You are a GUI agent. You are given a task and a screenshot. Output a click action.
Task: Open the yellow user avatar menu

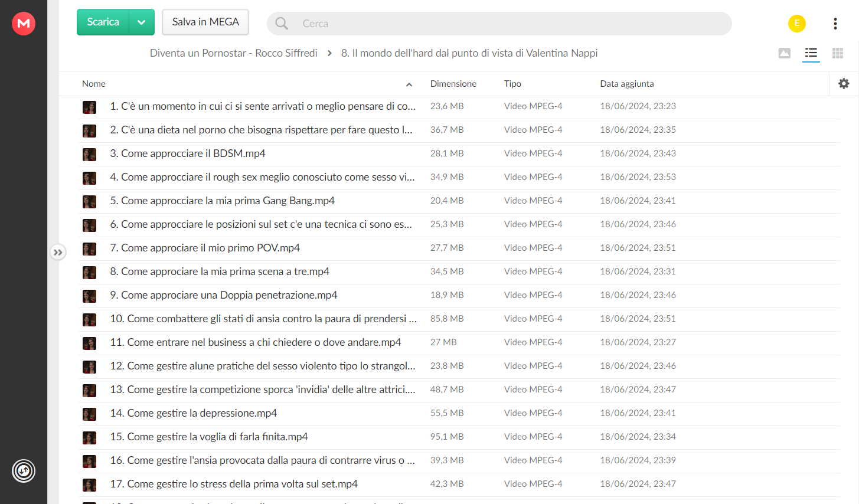click(x=796, y=23)
